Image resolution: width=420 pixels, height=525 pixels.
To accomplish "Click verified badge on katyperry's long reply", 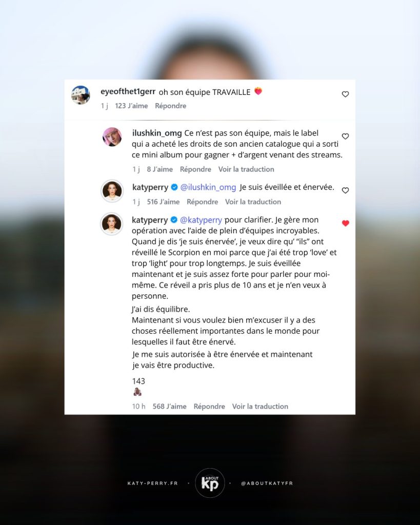I will coord(174,220).
